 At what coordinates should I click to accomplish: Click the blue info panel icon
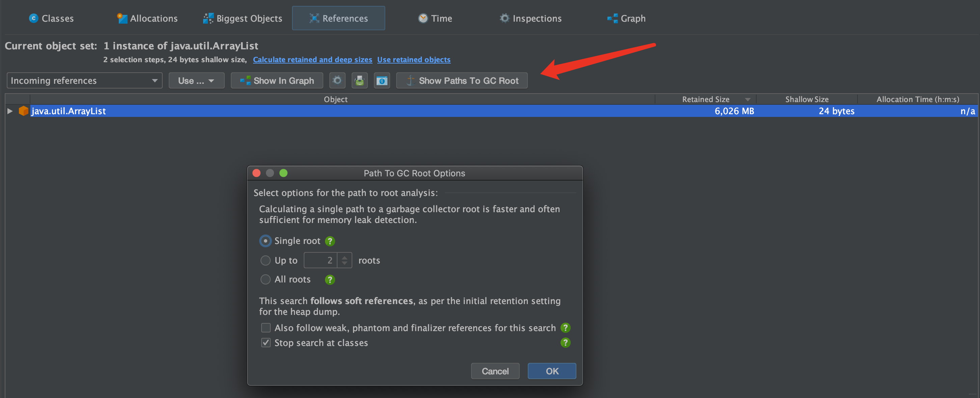[x=382, y=80]
